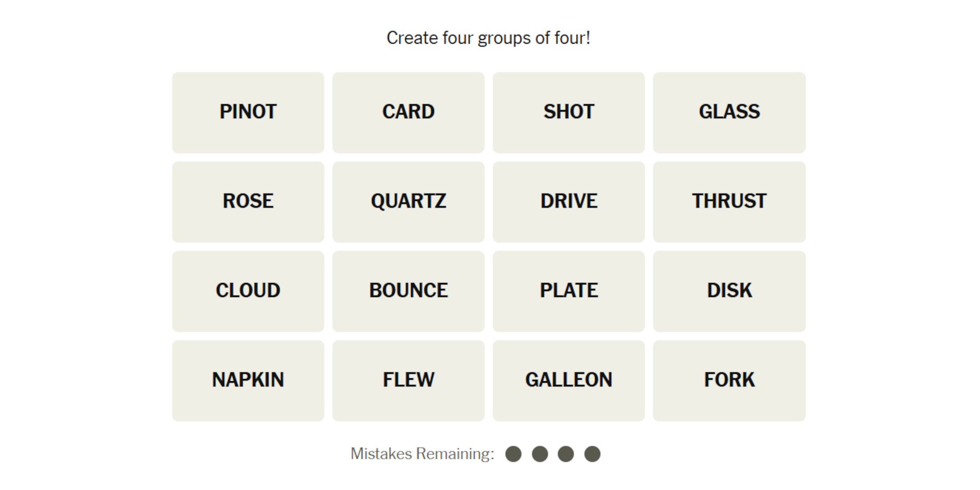Image resolution: width=980 pixels, height=490 pixels.
Task: Pick the BOUNCE word tile
Action: pos(408,291)
